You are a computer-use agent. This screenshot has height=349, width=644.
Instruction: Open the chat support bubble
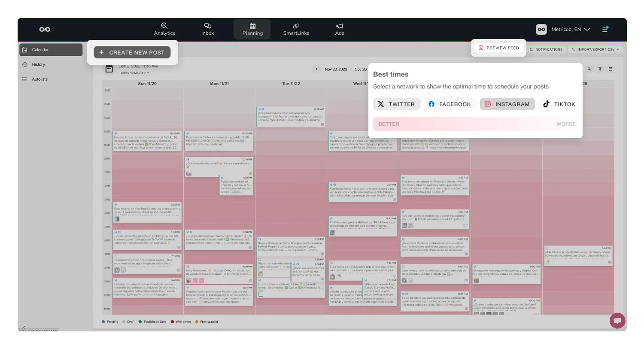pos(617,321)
